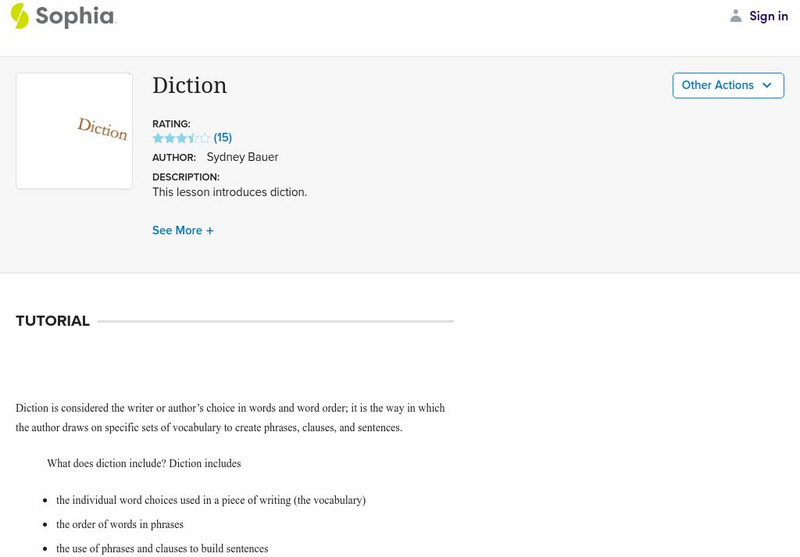Click the Sophia wordmark text

point(75,17)
